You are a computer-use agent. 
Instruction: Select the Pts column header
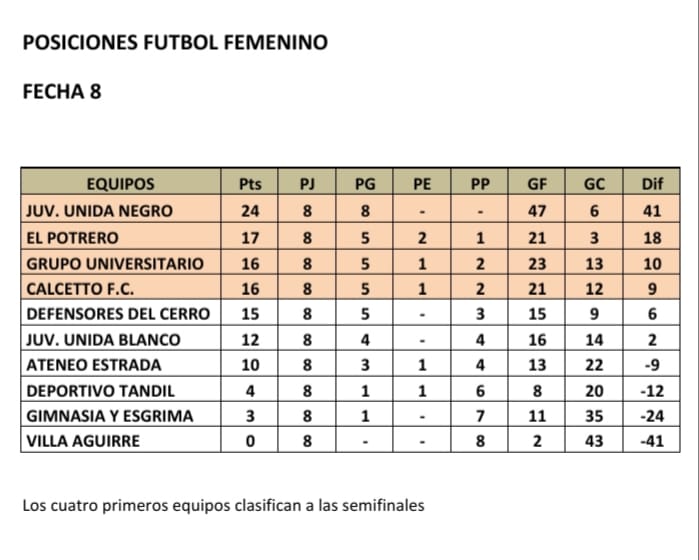click(x=251, y=184)
